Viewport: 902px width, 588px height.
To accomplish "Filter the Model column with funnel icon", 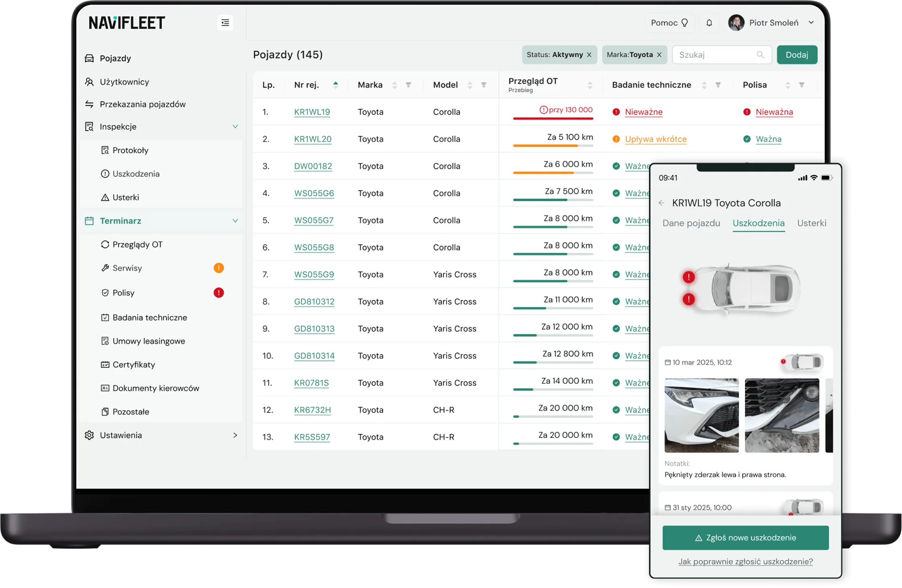I will 484,85.
